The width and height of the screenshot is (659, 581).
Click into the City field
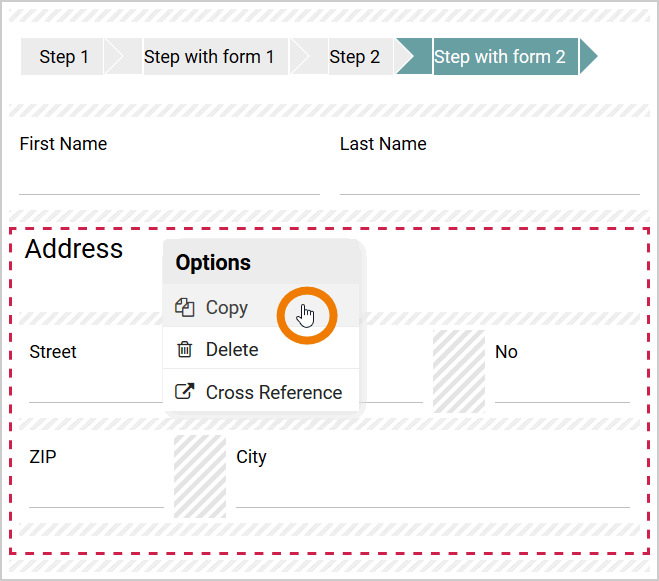point(432,491)
